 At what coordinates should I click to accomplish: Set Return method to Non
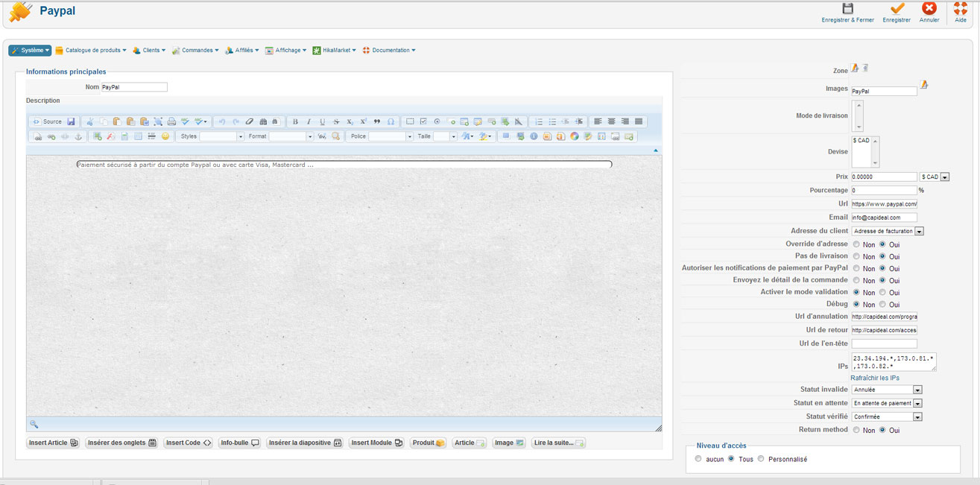click(x=856, y=430)
